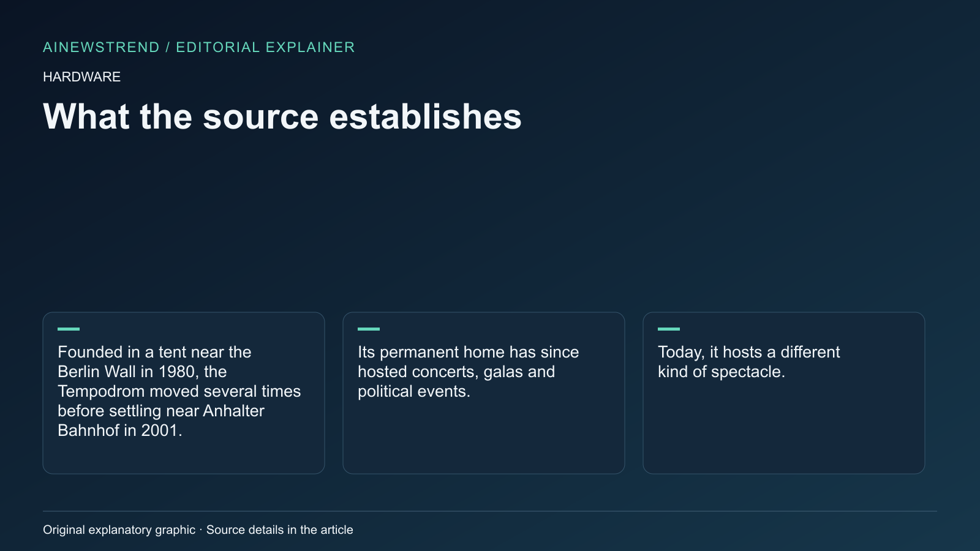Select the card about the Tempodrom founding
This screenshot has height=551, width=980.
point(184,393)
